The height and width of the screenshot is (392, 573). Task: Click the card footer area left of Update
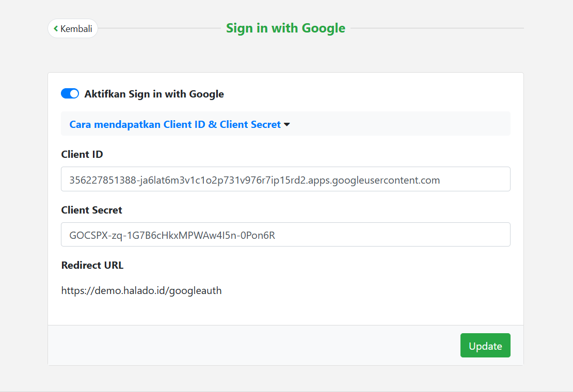[x=248, y=346]
